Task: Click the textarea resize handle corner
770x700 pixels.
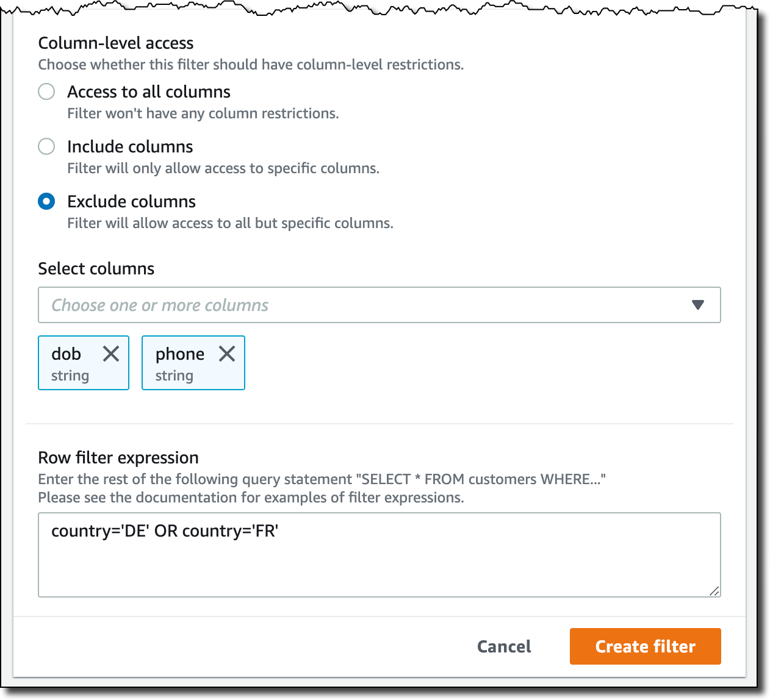Action: click(714, 590)
